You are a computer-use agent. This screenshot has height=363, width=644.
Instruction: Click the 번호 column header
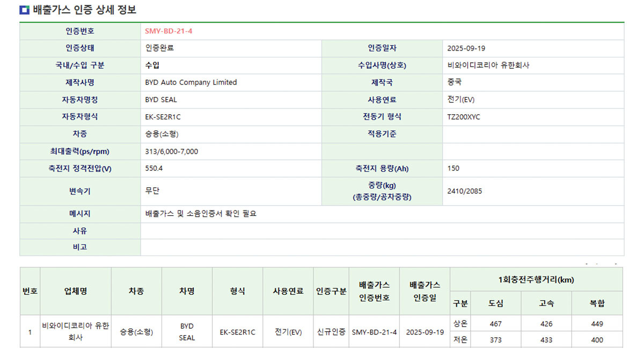click(x=30, y=291)
